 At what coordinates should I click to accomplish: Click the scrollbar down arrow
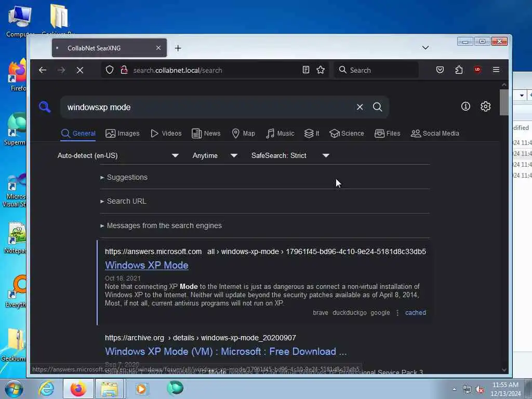pyautogui.click(x=504, y=370)
